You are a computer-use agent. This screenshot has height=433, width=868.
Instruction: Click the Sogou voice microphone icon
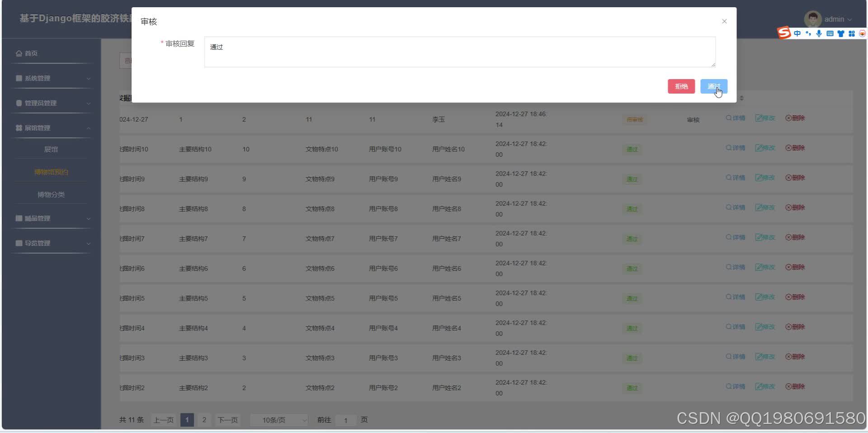819,33
